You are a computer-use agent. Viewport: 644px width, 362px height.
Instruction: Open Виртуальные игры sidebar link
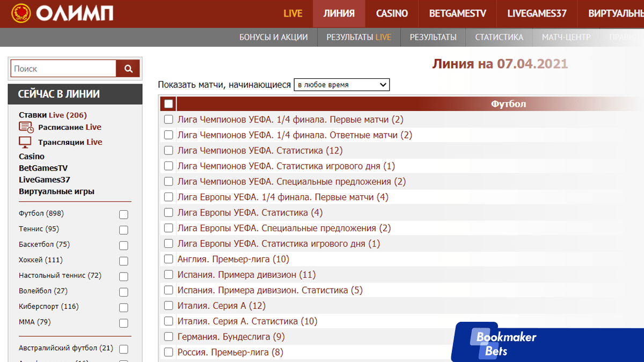click(x=57, y=191)
